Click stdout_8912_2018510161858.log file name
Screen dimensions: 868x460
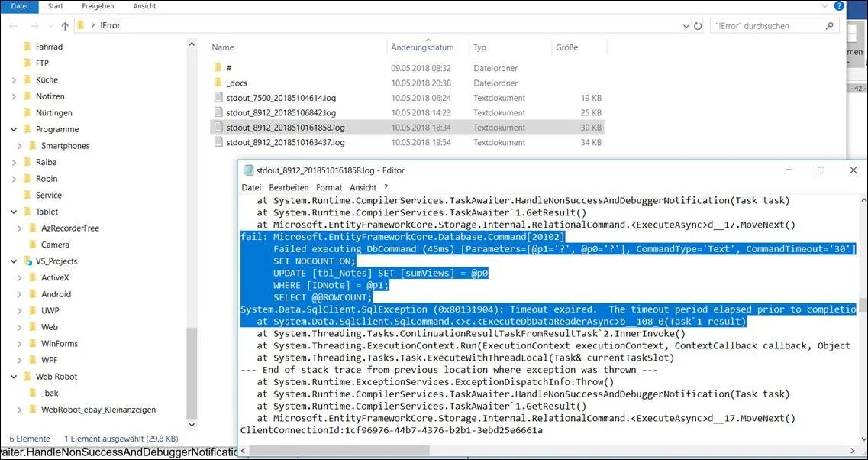(286, 128)
